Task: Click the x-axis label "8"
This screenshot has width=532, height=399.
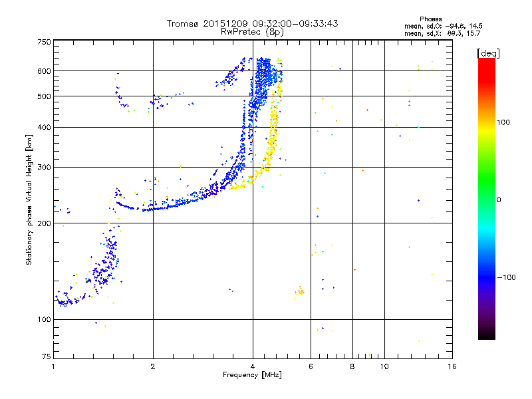Action: click(352, 366)
